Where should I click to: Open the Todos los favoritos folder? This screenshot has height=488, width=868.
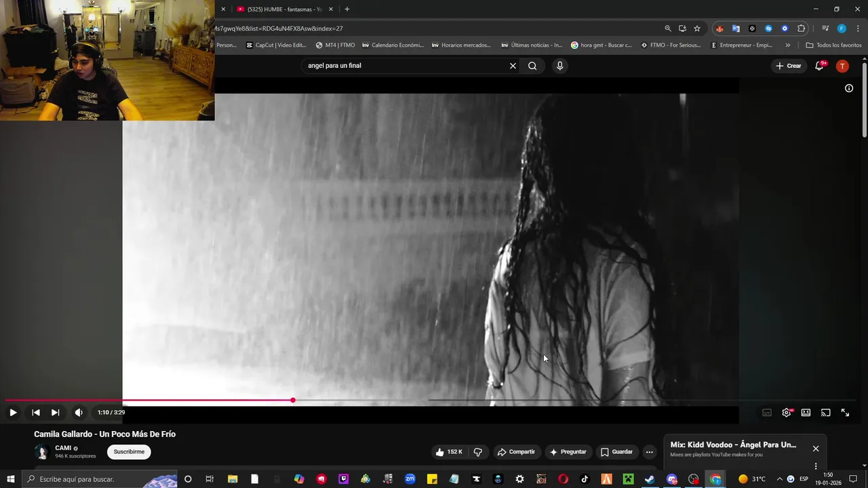834,45
